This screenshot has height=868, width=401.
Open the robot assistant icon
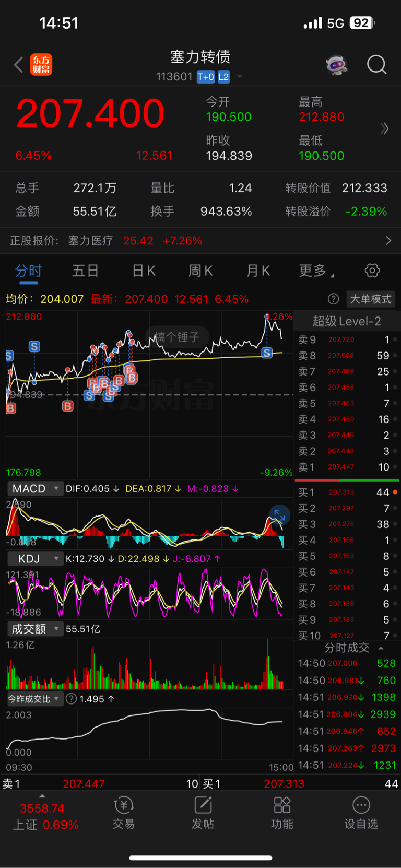coord(337,65)
